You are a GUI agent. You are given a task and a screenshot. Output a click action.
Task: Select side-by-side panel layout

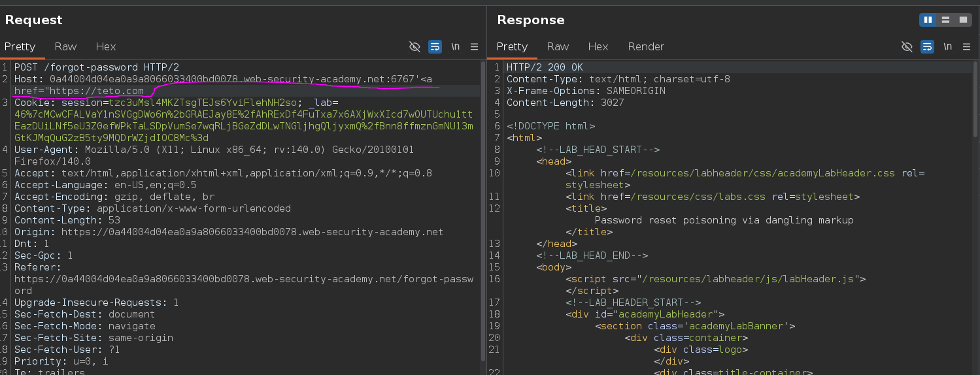coord(928,20)
